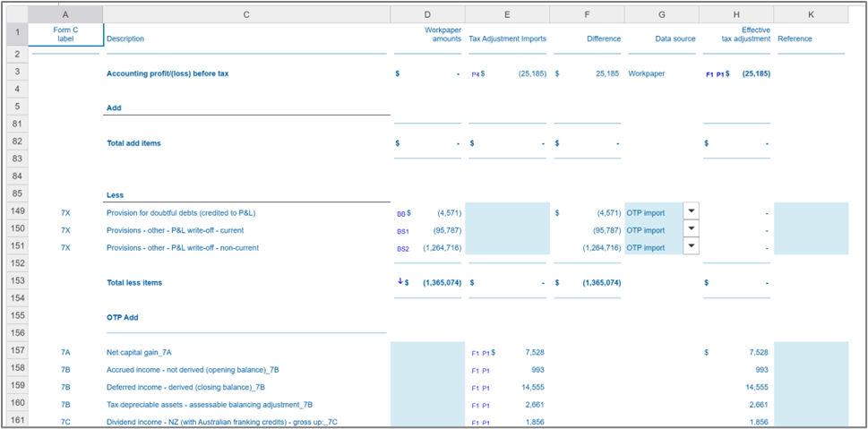Screen dimensions: 868x429
Task: Select column G header
Action: 661,15
